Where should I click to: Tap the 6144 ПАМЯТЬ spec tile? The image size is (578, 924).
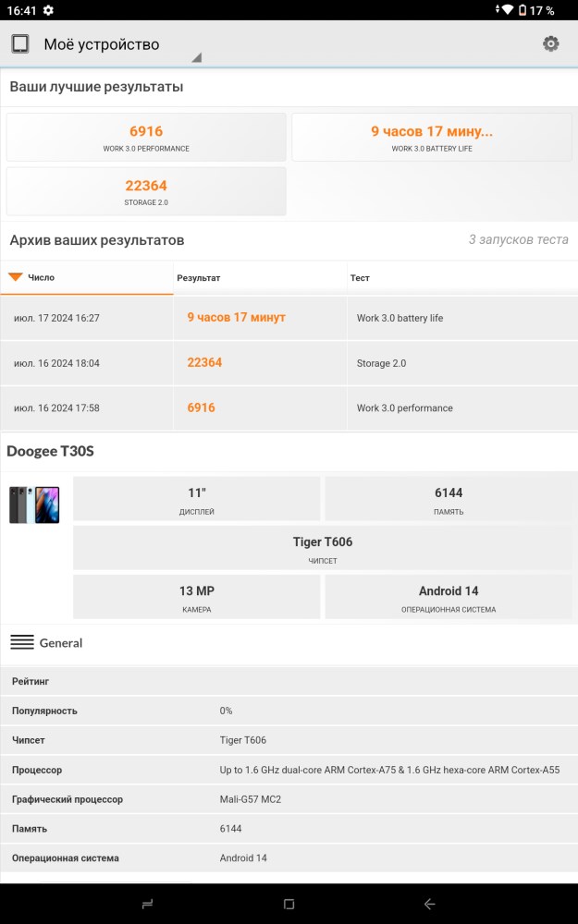point(449,499)
